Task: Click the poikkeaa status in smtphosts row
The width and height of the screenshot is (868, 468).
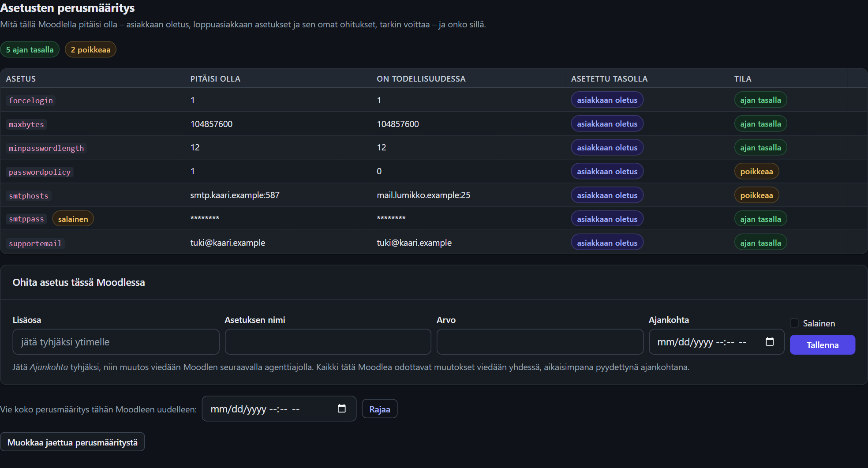Action: tap(756, 195)
